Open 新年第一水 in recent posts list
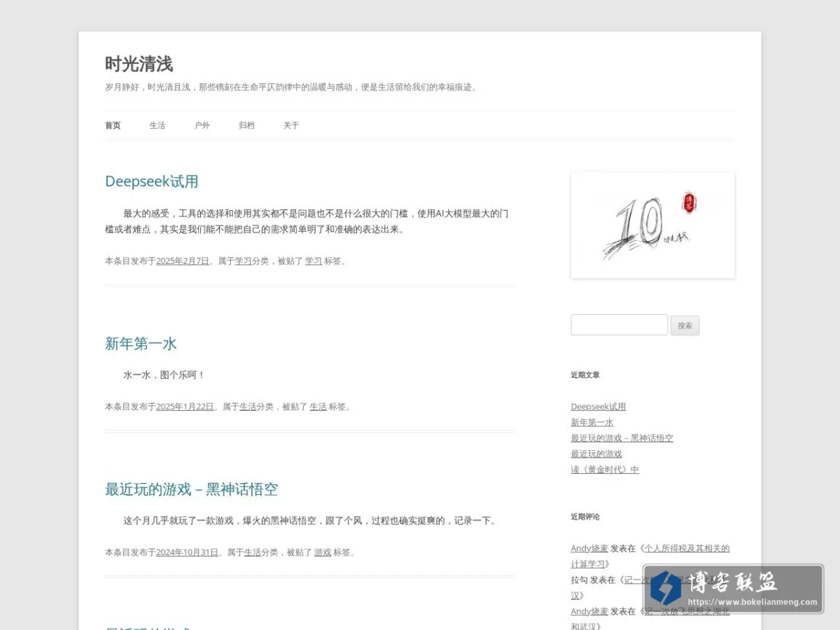 pos(592,422)
